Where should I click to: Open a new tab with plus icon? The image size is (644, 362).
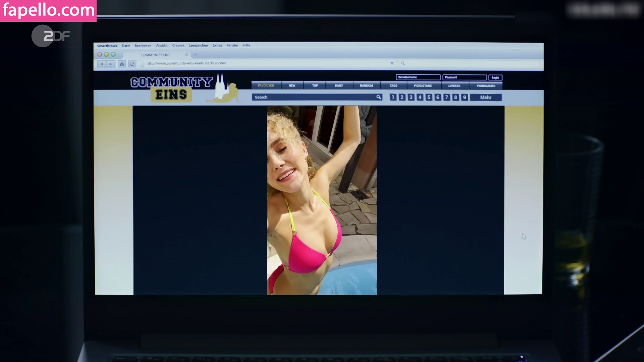[x=196, y=55]
